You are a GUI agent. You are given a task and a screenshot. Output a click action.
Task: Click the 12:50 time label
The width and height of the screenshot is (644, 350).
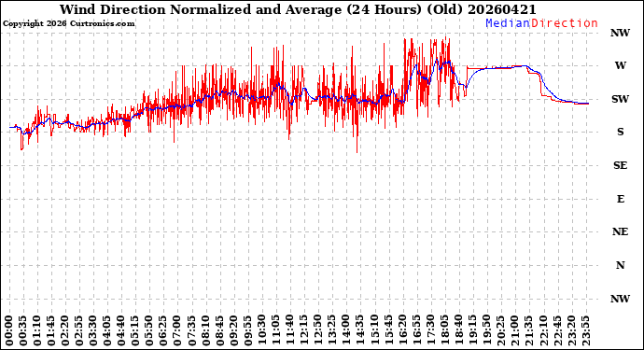tap(318, 330)
